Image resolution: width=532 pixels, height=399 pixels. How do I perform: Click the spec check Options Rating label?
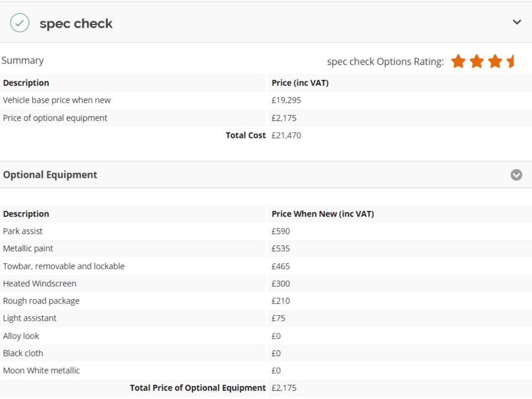click(x=385, y=62)
